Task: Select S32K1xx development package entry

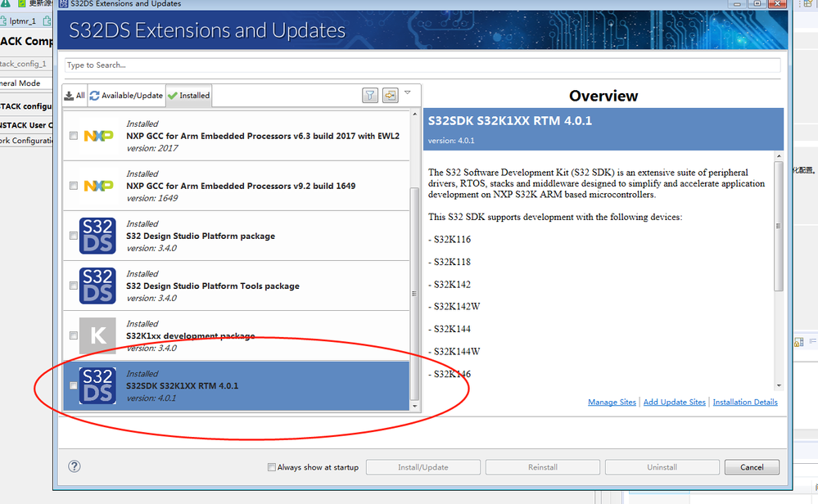Action: (x=237, y=335)
